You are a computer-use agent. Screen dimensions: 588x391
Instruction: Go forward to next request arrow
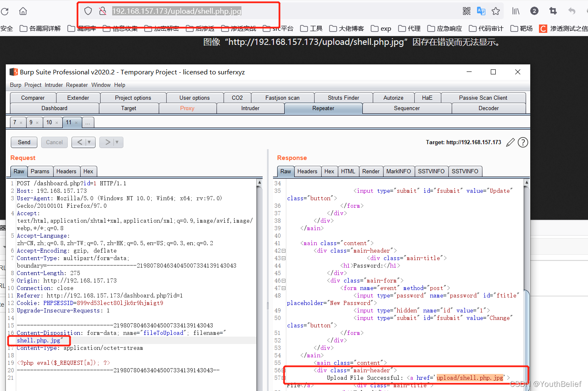click(108, 142)
